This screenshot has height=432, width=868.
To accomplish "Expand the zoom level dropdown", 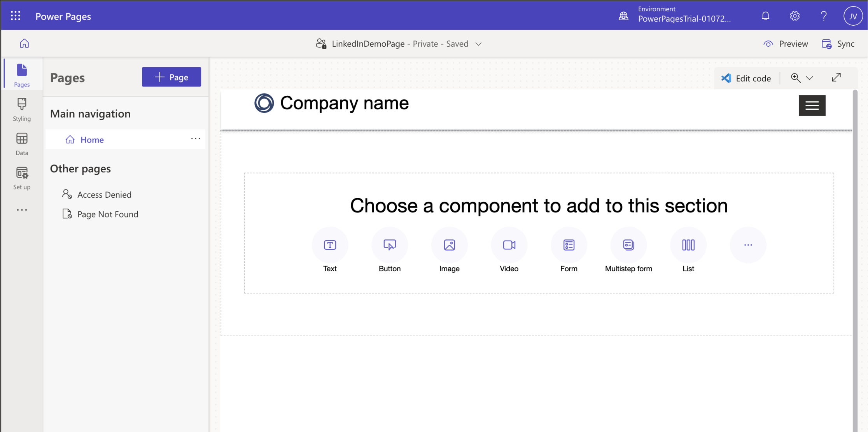I will [x=809, y=78].
